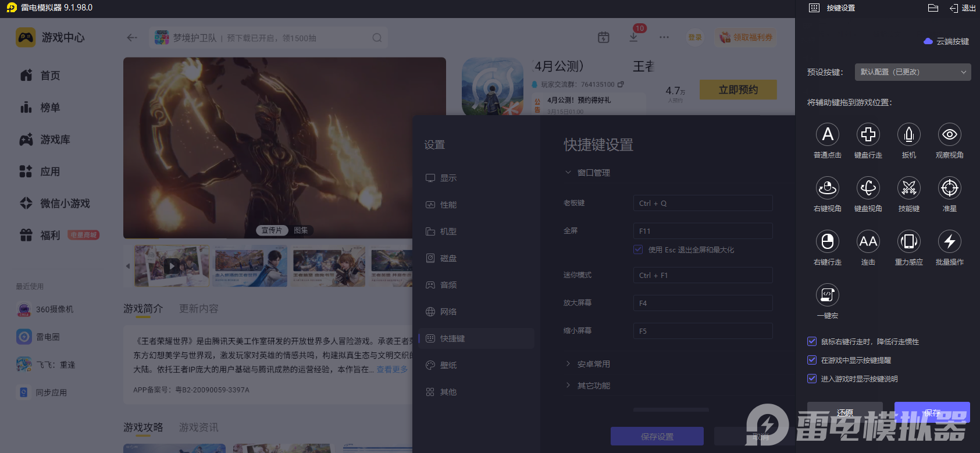The height and width of the screenshot is (453, 980).
Task: Go to 首页 in game center sidebar
Action: tap(40, 76)
